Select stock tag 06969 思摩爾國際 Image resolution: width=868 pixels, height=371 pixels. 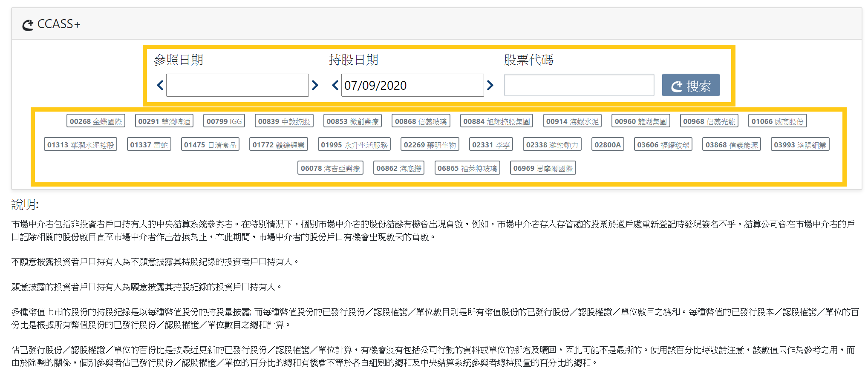(543, 168)
